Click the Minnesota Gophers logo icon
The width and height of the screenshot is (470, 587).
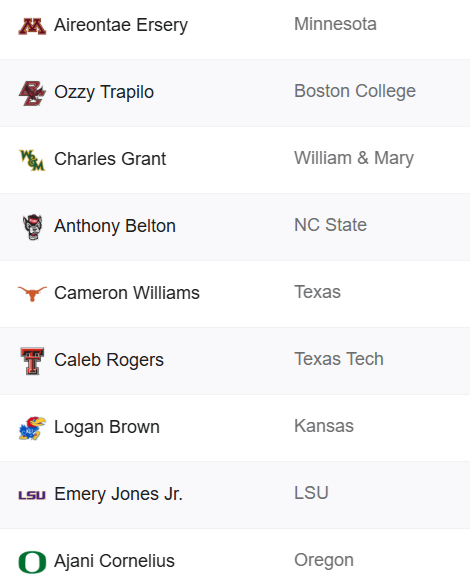point(32,26)
